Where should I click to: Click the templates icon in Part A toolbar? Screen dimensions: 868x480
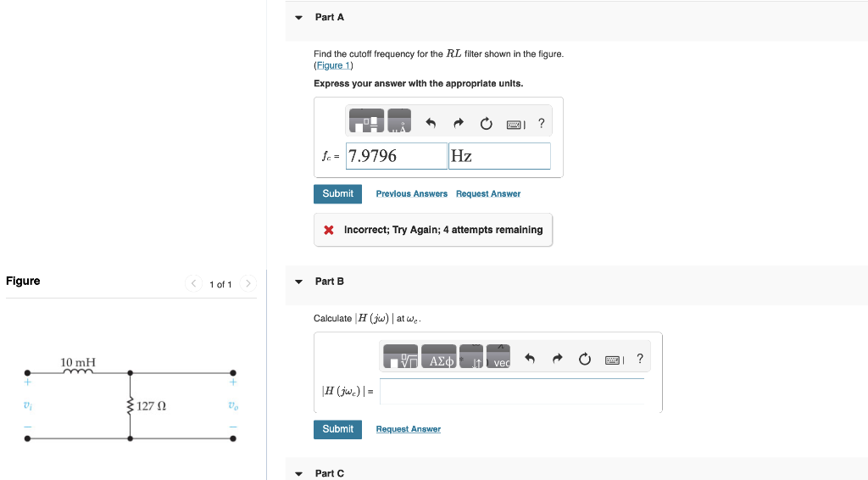coord(366,120)
